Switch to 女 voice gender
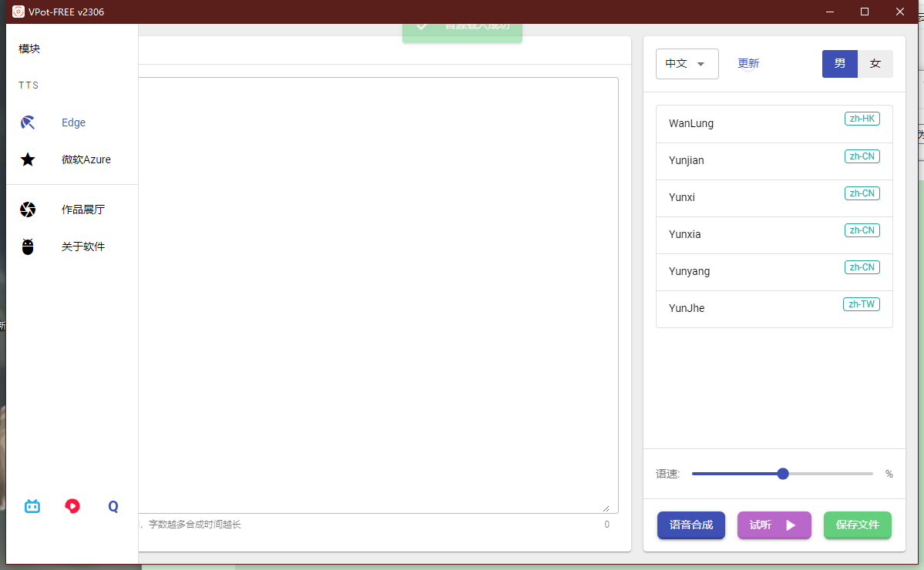 click(x=875, y=64)
